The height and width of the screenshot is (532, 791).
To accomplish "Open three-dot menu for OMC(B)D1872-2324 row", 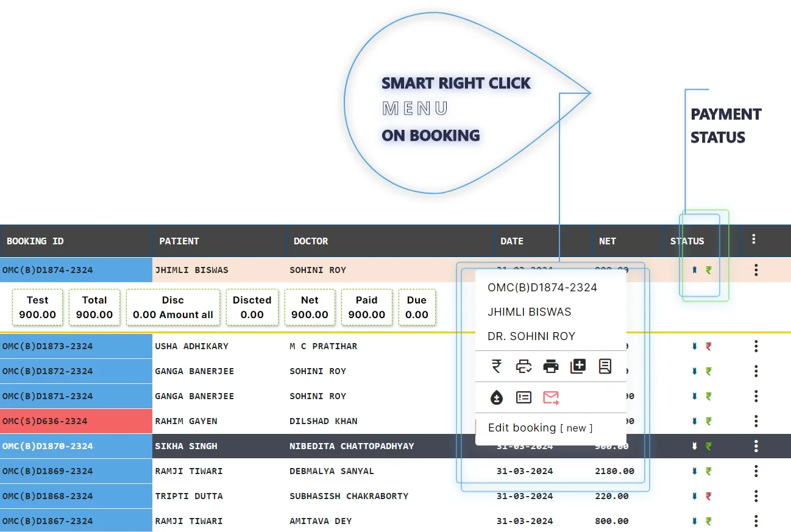I will pos(756,371).
